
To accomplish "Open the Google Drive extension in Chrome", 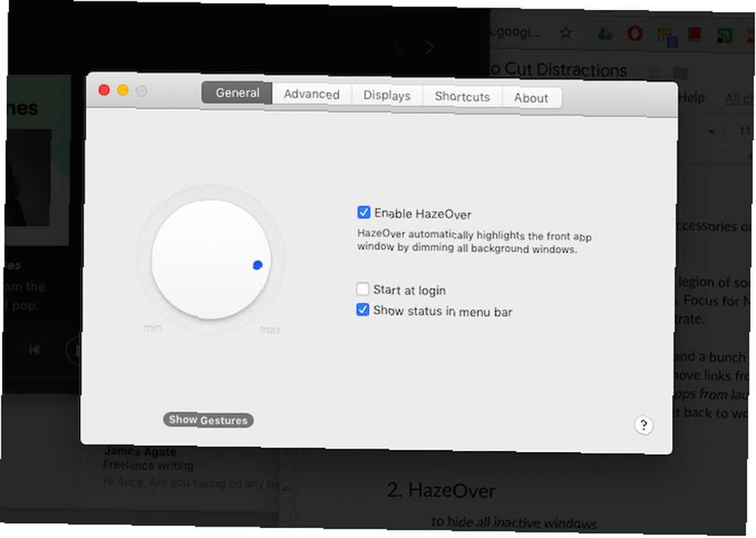I will click(x=605, y=34).
